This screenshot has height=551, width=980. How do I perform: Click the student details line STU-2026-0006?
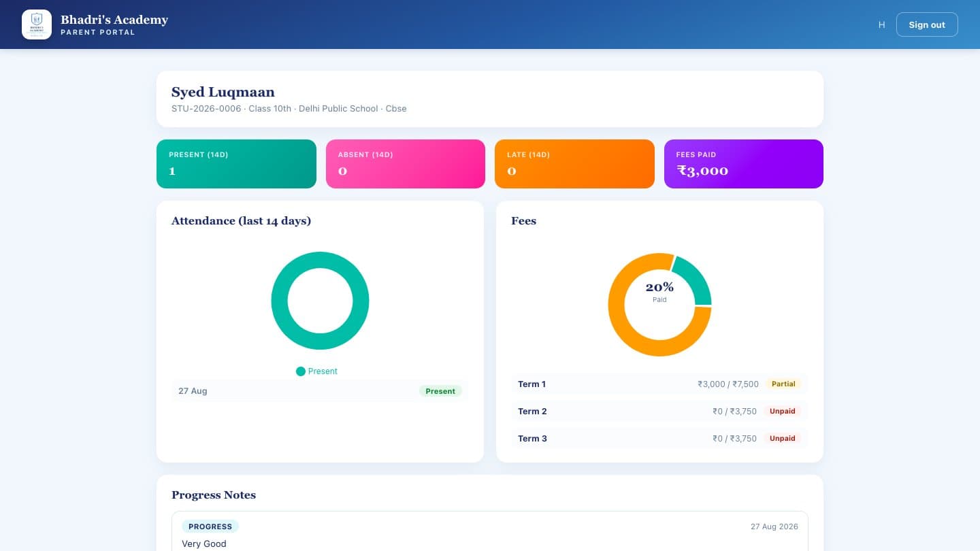pyautogui.click(x=289, y=108)
